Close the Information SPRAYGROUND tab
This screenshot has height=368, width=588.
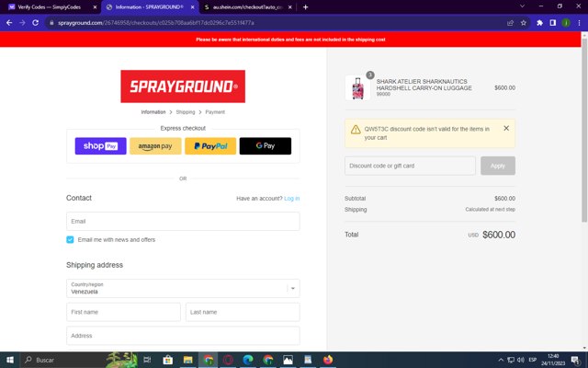192,7
